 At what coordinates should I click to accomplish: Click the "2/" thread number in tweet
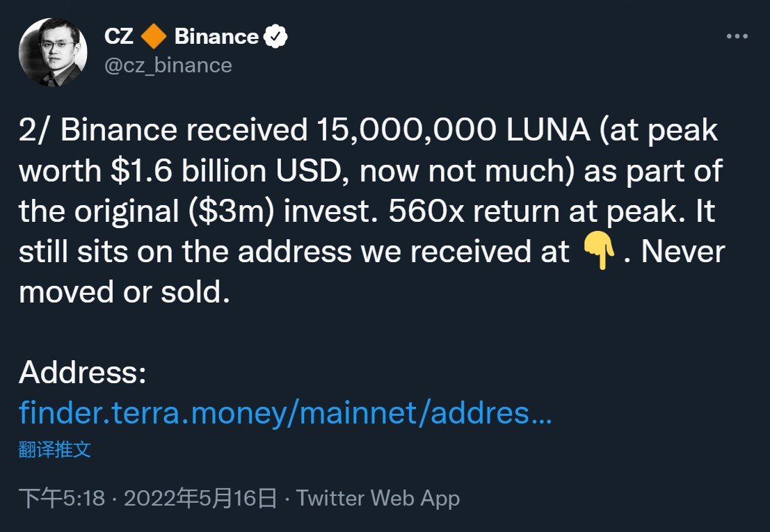point(34,131)
